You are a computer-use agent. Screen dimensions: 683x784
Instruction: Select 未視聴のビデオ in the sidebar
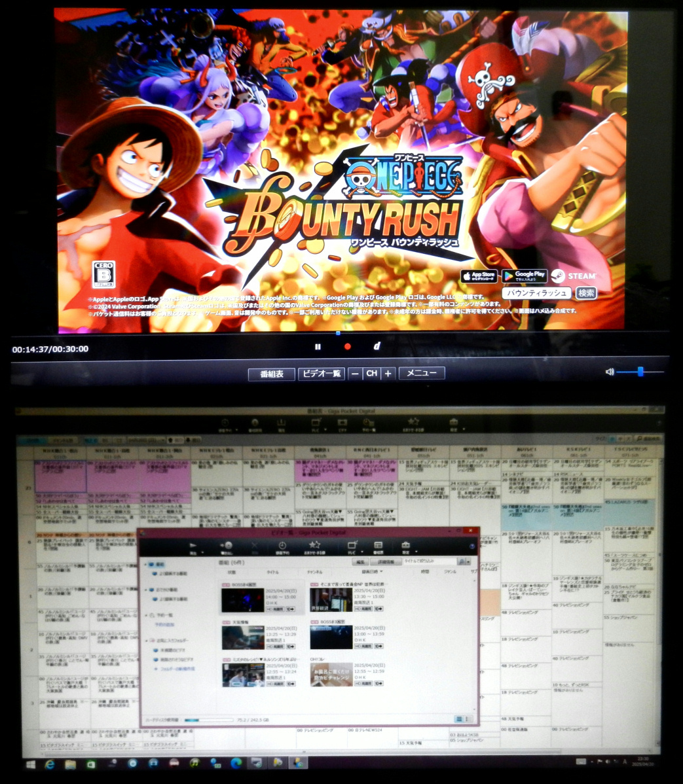point(173,650)
